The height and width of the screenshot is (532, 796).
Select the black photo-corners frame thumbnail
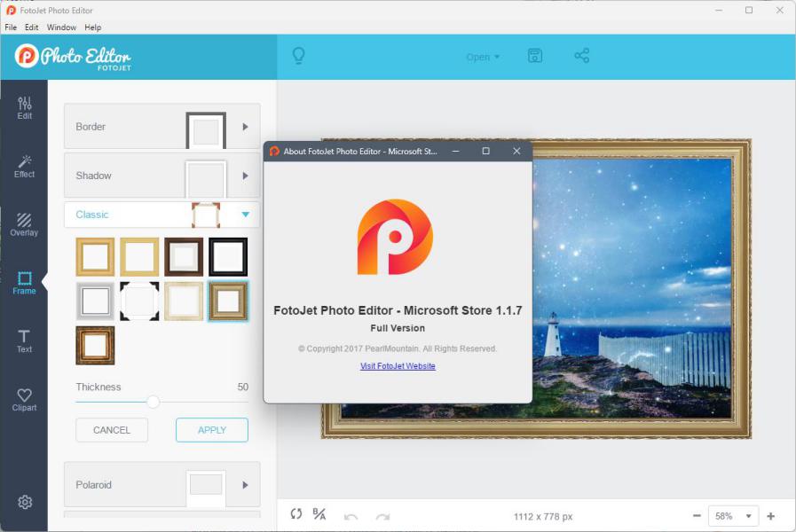(139, 301)
